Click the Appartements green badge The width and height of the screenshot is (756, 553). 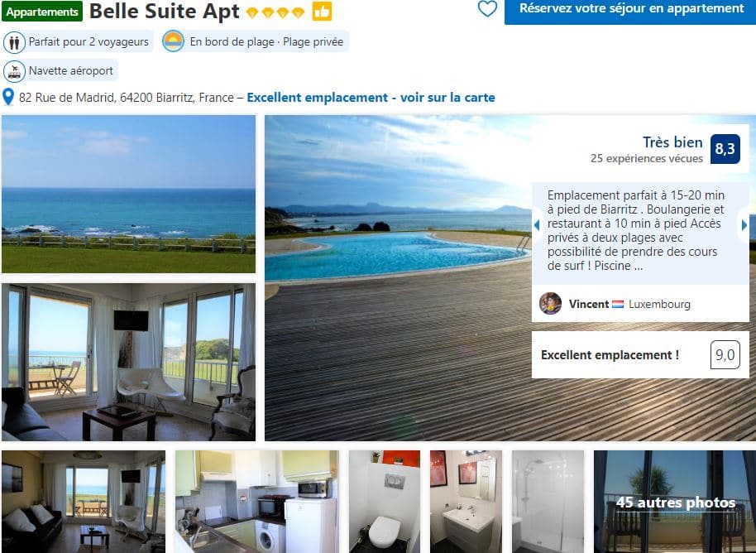tap(42, 12)
